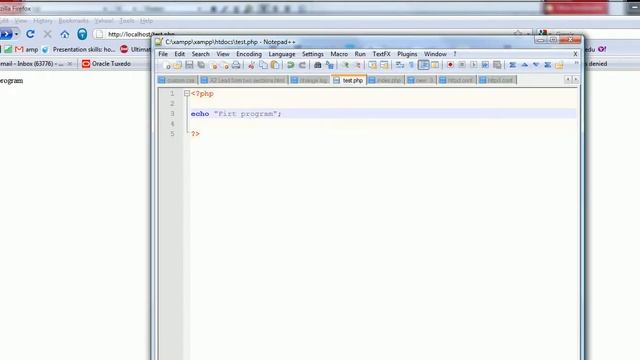Click the Save All icon
The height and width of the screenshot is (360, 640).
201,65
